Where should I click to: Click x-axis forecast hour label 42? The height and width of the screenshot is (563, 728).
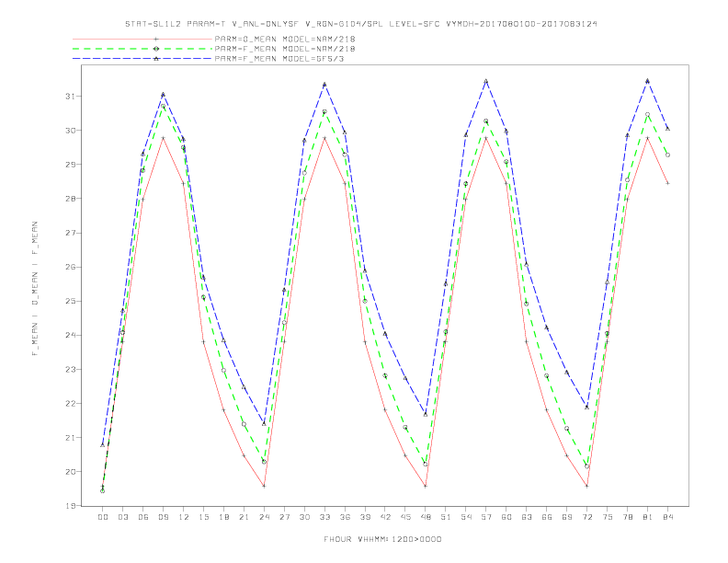[x=385, y=517]
